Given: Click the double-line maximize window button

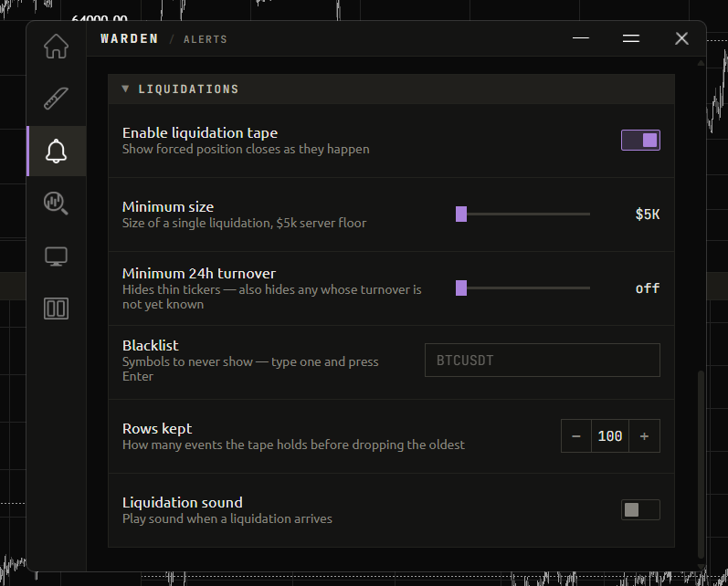Looking at the screenshot, I should pos(631,38).
